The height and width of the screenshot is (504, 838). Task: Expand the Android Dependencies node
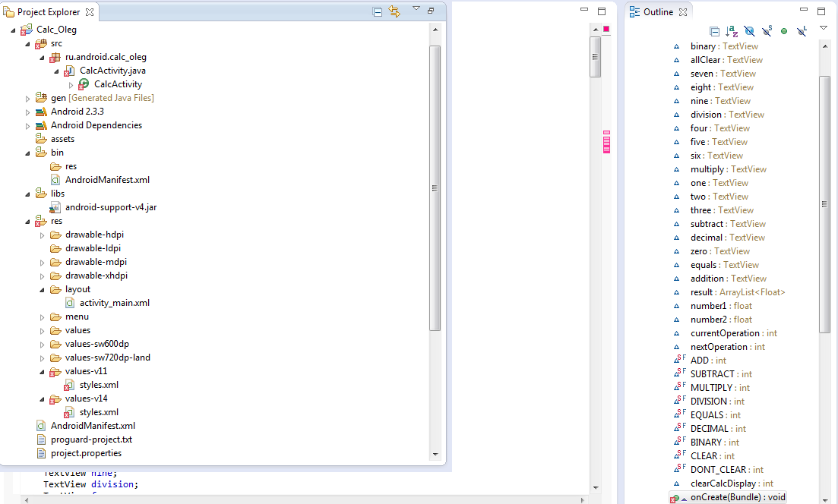27,126
